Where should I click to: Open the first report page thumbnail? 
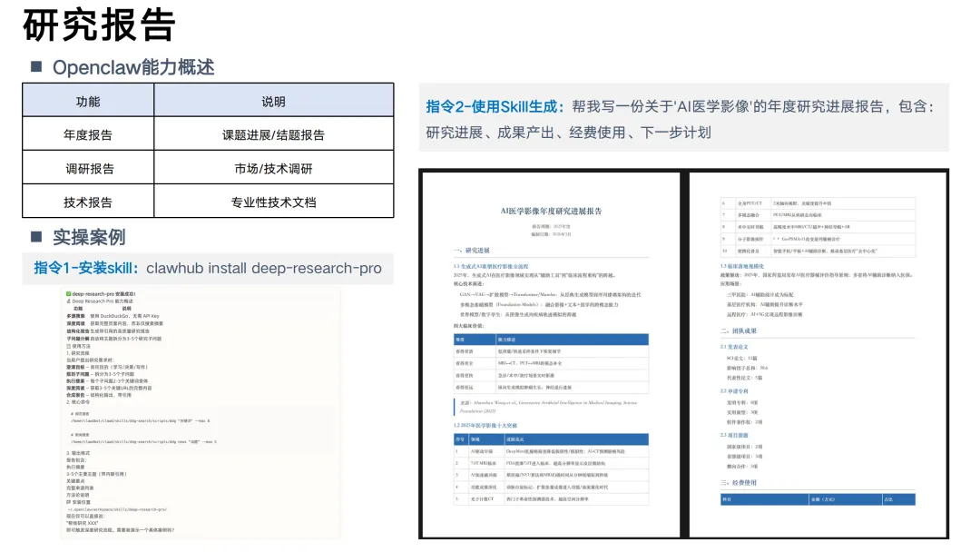pyautogui.click(x=551, y=354)
